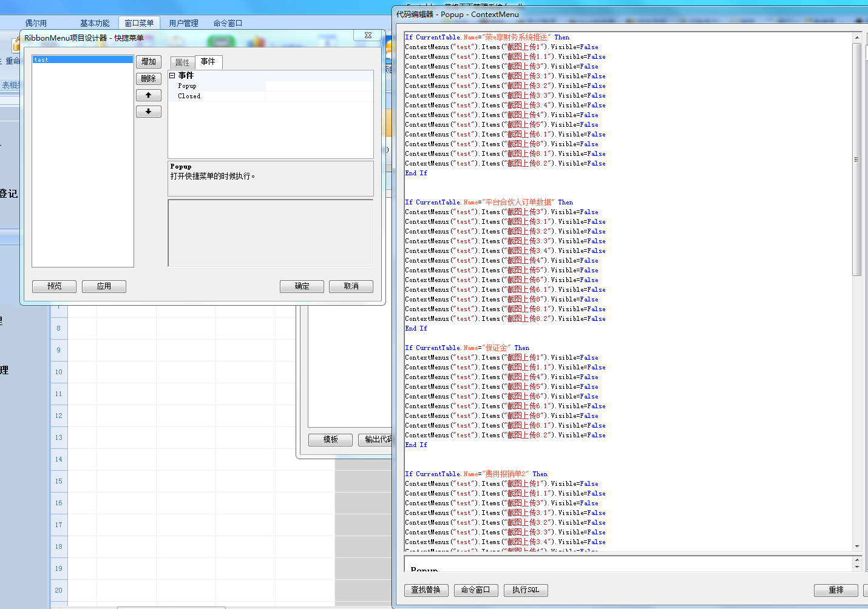Image resolution: width=868 pixels, height=609 pixels.
Task: Click code line with "荣e享财务系统推送"
Action: point(487,38)
